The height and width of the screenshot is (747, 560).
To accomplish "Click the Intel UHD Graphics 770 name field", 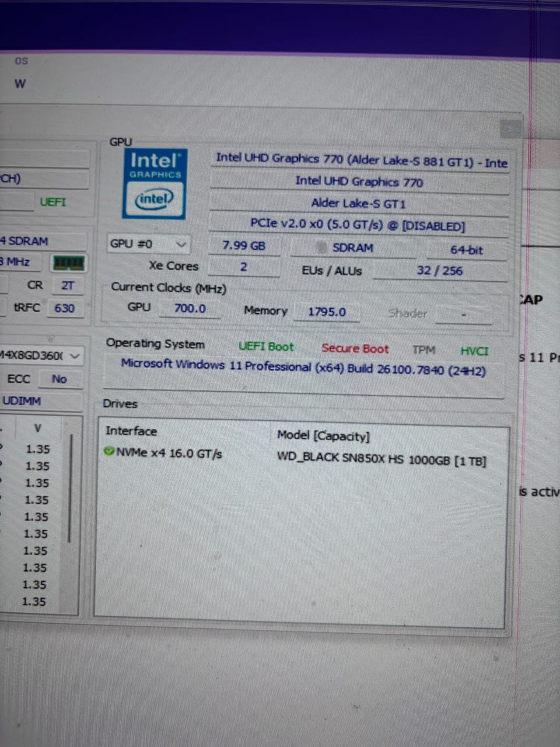I will [x=359, y=181].
